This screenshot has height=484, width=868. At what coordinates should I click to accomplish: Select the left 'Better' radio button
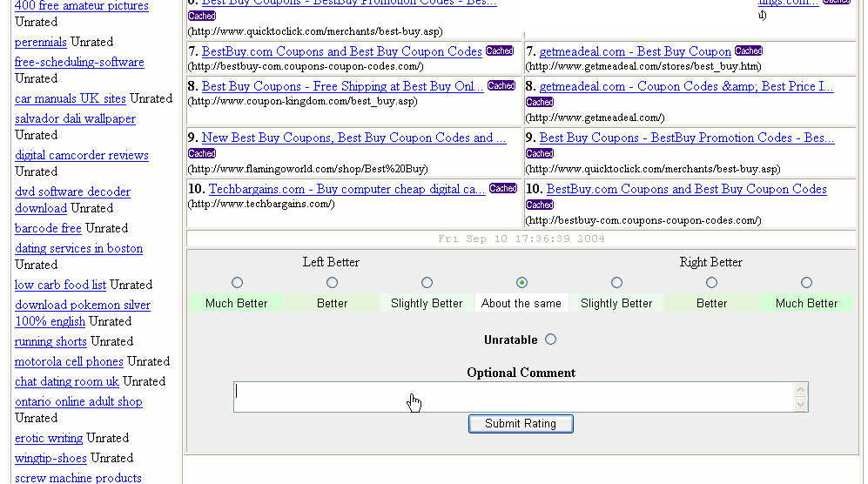[x=333, y=283]
